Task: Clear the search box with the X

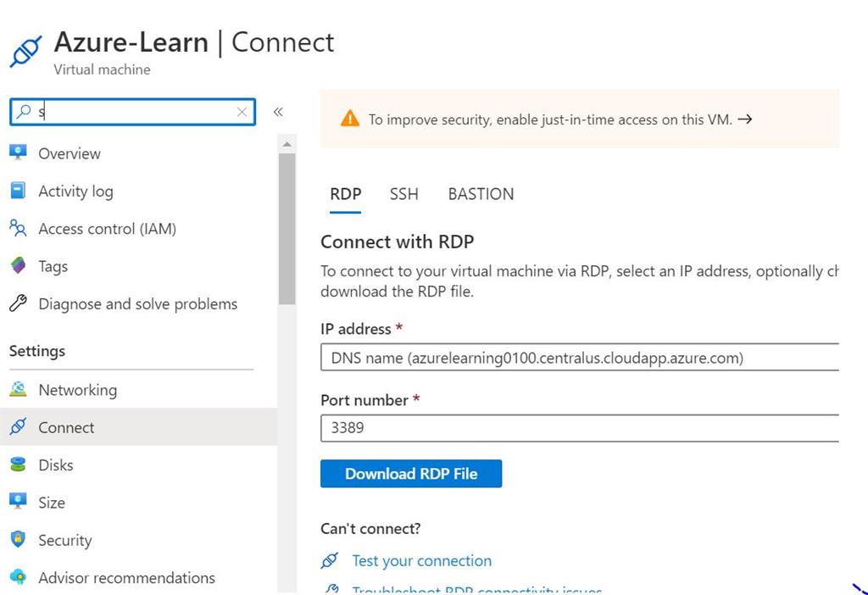Action: [x=242, y=111]
